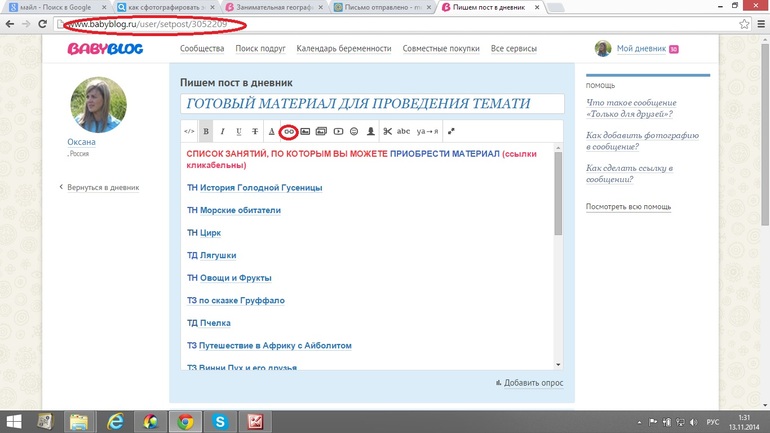
Task: Open Internet Explorer from the taskbar
Action: coord(115,422)
